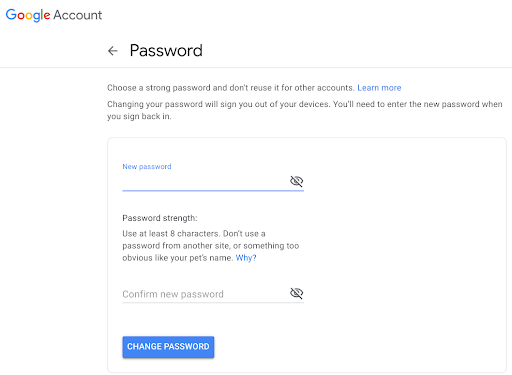Screen dimensions: 512x375
Task: Go back using the arrow beside Password
Action: click(x=113, y=51)
